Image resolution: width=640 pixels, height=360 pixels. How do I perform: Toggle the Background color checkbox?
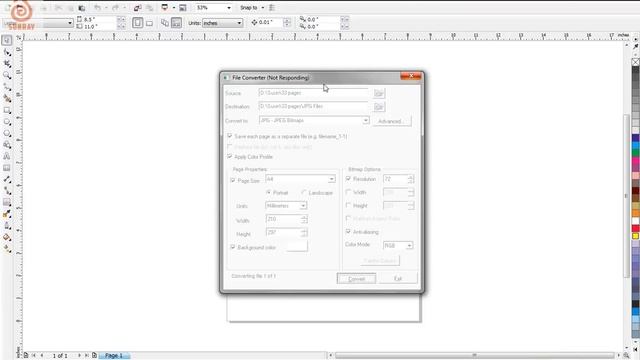point(233,247)
